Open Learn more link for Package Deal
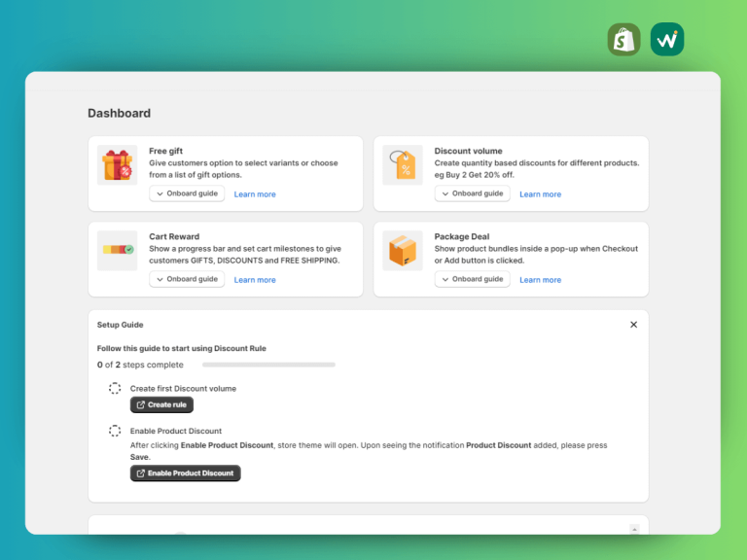747x560 pixels. pyautogui.click(x=540, y=280)
